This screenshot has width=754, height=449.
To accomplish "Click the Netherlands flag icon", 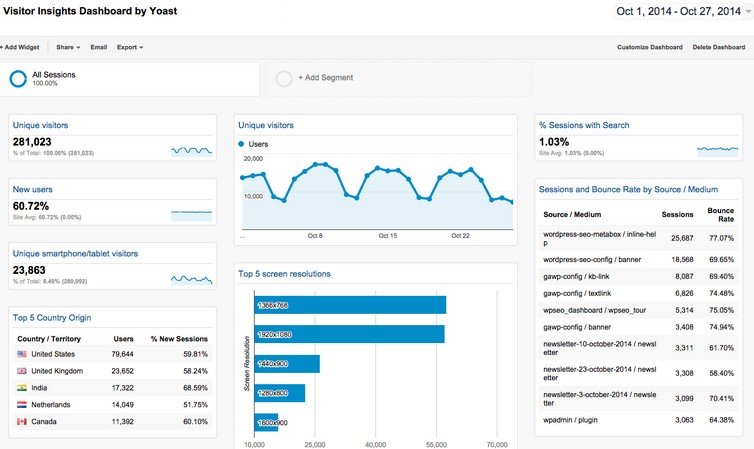I will tap(22, 404).
